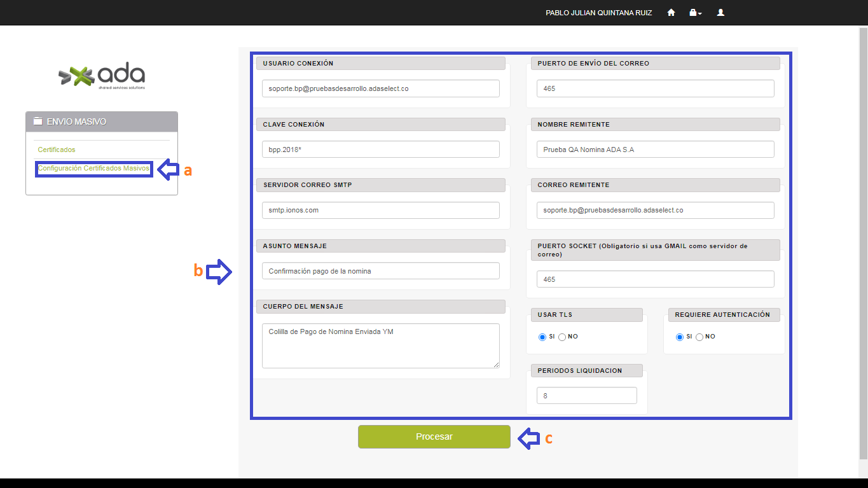Click the ADA logo
This screenshot has width=868, height=488.
click(102, 77)
